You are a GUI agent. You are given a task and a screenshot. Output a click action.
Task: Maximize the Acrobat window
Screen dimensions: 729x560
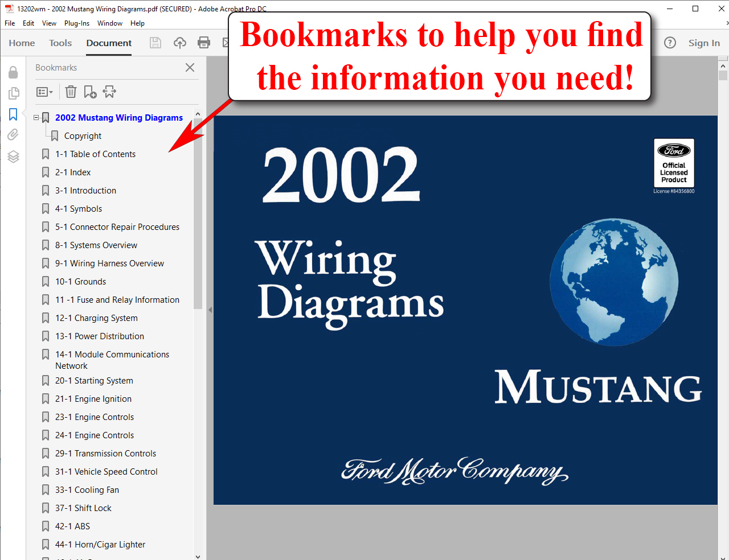(695, 9)
